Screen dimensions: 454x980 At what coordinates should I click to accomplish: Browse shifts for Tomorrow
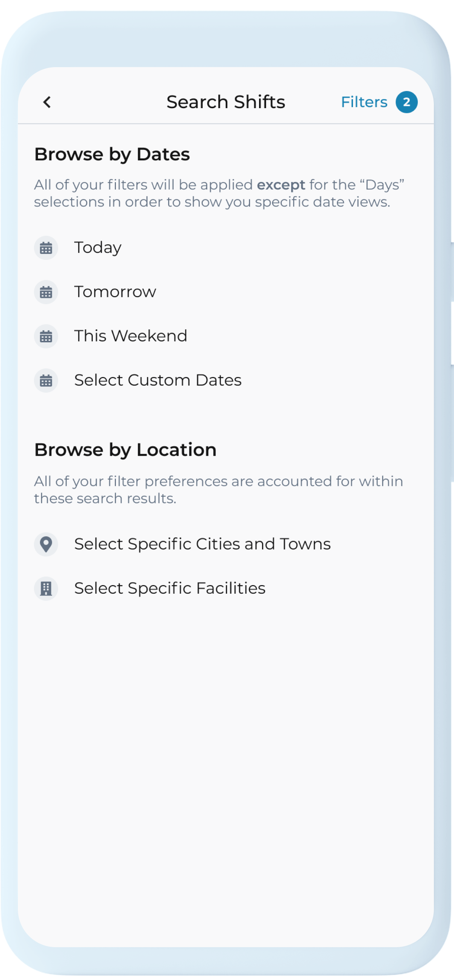(x=115, y=292)
